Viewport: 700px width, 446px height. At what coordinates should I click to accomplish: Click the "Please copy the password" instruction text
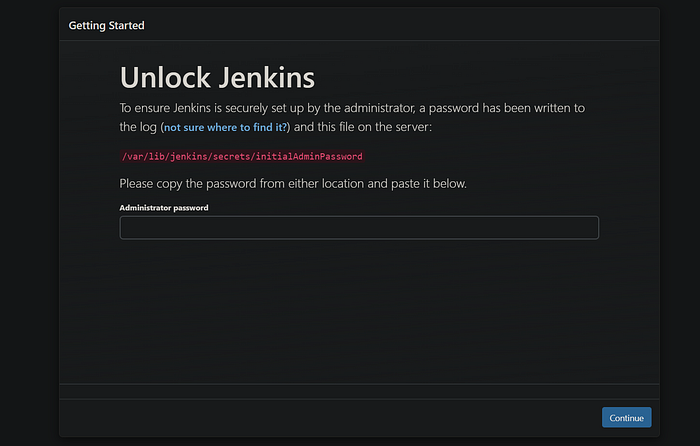pyautogui.click(x=293, y=183)
